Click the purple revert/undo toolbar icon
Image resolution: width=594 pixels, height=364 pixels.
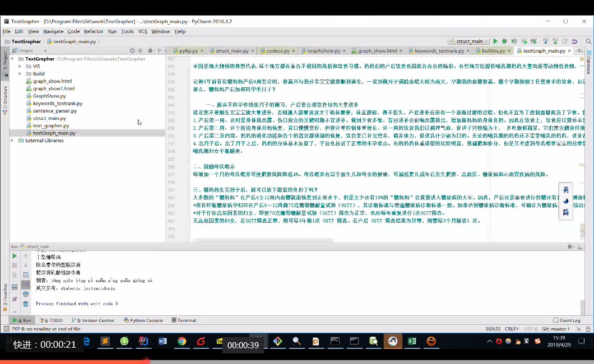click(574, 41)
